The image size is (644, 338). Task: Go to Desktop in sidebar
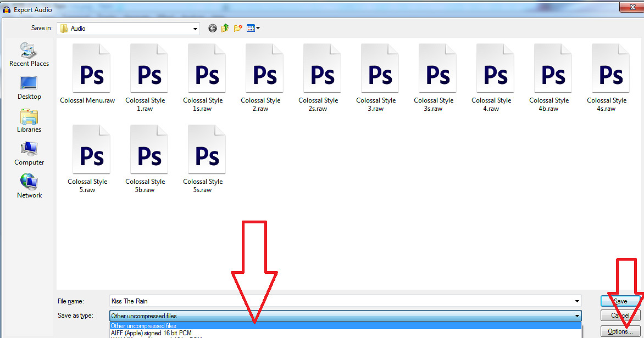(29, 88)
